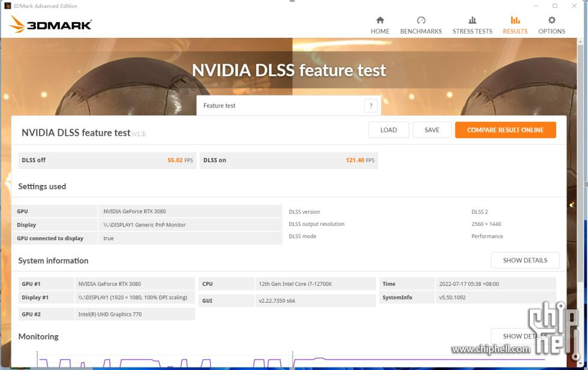Click the monitoring graph timeline
Image resolution: width=588 pixels, height=370 pixels.
[290, 360]
